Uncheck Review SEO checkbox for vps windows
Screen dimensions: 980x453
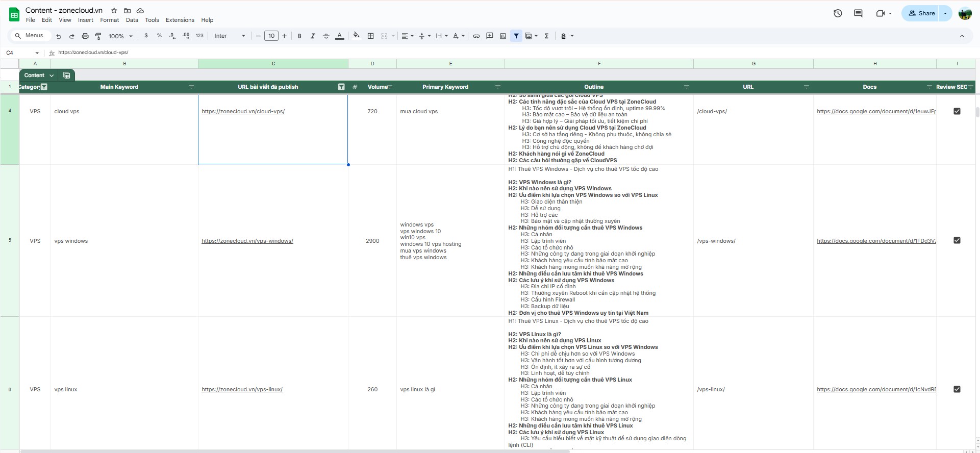click(957, 240)
